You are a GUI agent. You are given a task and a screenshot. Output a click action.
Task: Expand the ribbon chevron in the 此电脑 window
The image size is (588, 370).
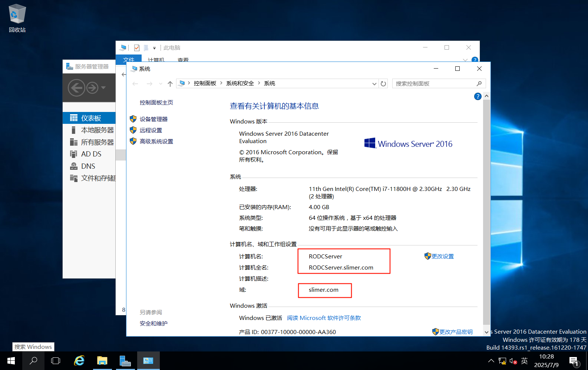pos(465,60)
